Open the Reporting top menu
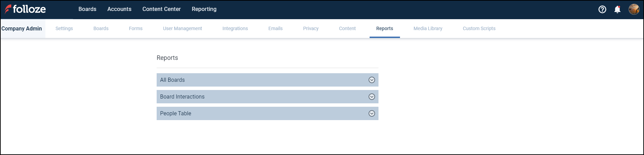 204,9
